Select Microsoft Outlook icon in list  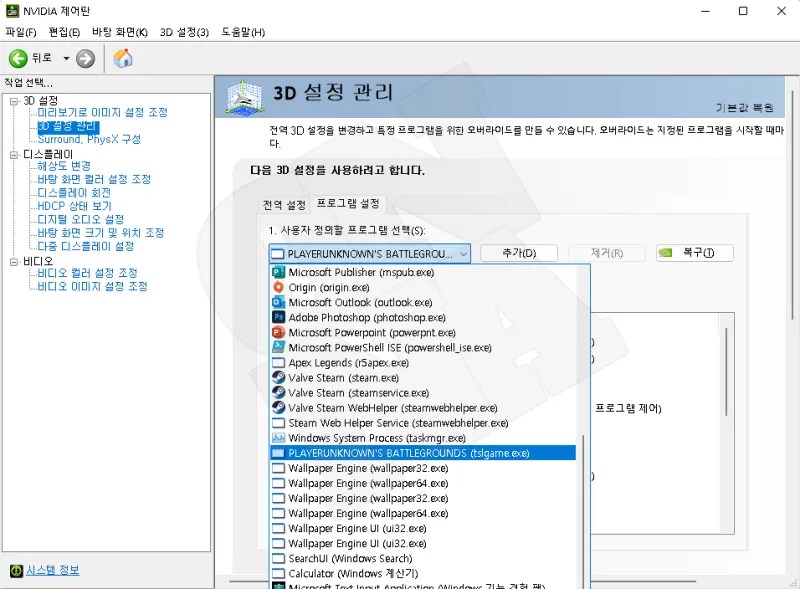pyautogui.click(x=278, y=302)
